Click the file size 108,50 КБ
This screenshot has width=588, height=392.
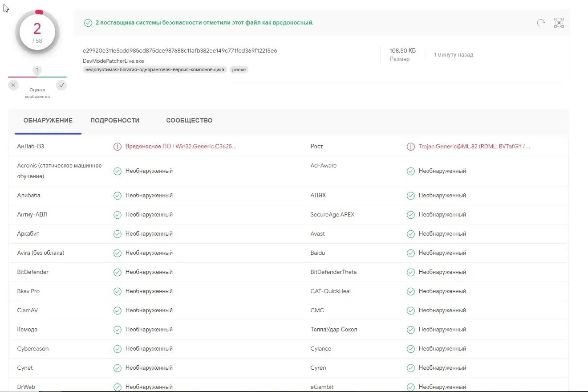click(403, 51)
